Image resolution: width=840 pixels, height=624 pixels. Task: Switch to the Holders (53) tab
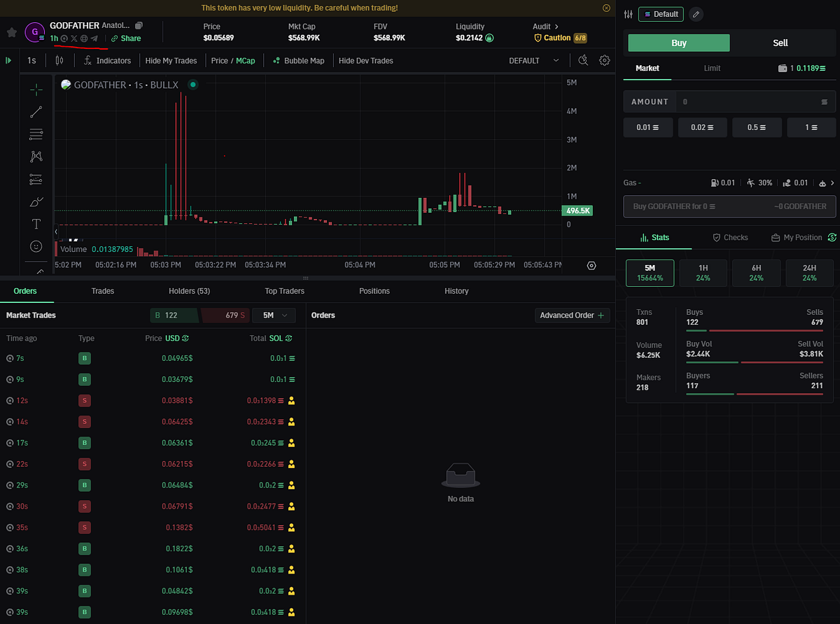coord(188,290)
